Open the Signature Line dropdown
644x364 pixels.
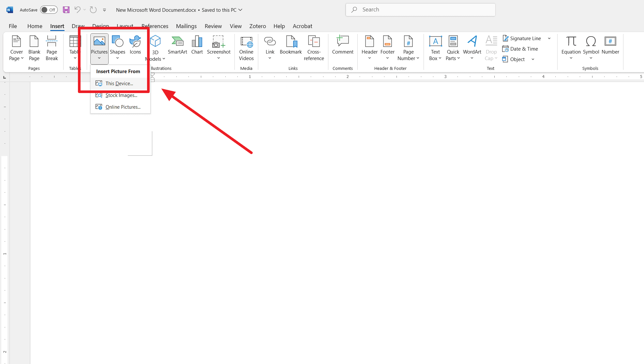550,39
